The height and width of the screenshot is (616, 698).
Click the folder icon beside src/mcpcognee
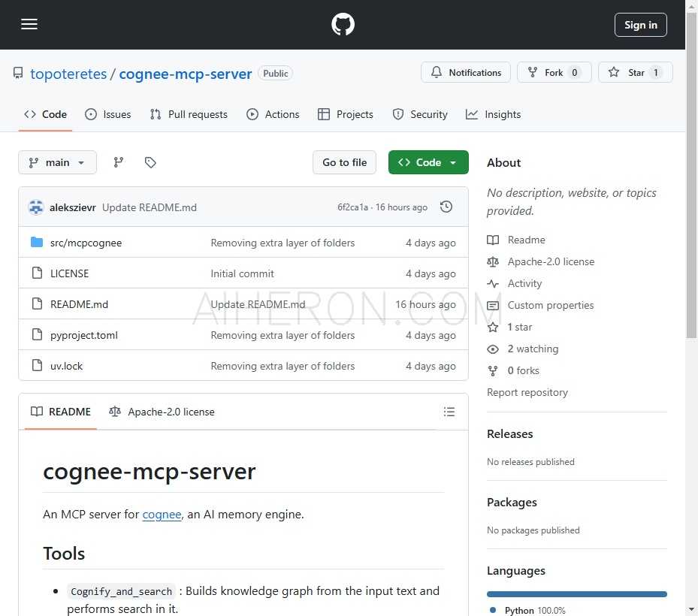(37, 242)
